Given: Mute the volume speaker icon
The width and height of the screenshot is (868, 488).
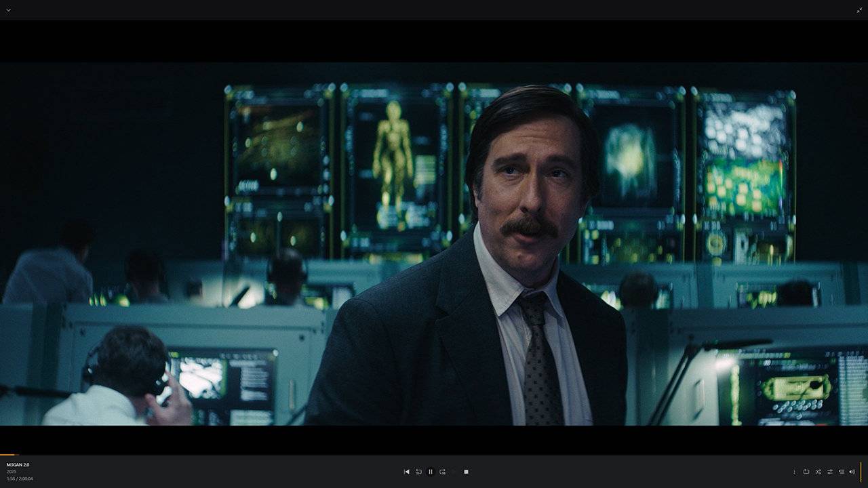Looking at the screenshot, I should [x=852, y=472].
